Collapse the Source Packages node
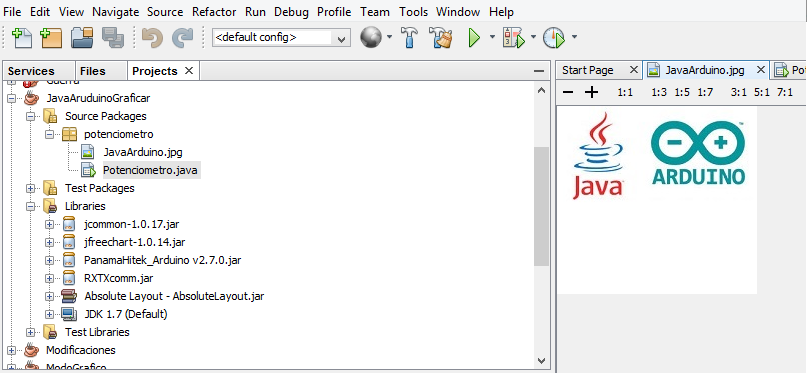This screenshot has width=807, height=373. 30,116
